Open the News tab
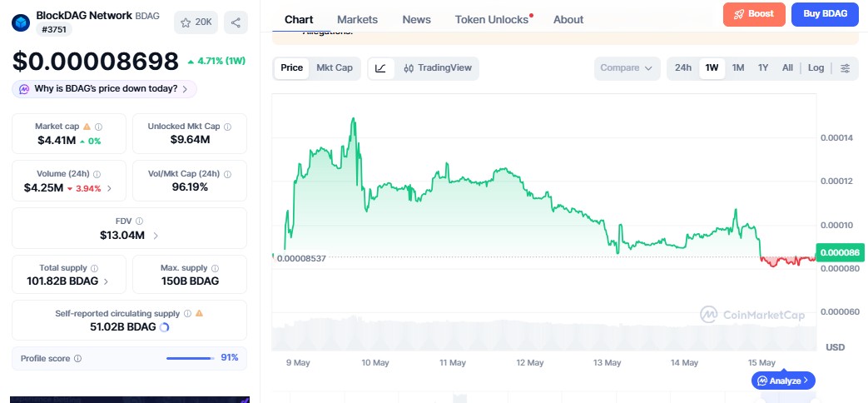868x403 pixels. [x=416, y=20]
